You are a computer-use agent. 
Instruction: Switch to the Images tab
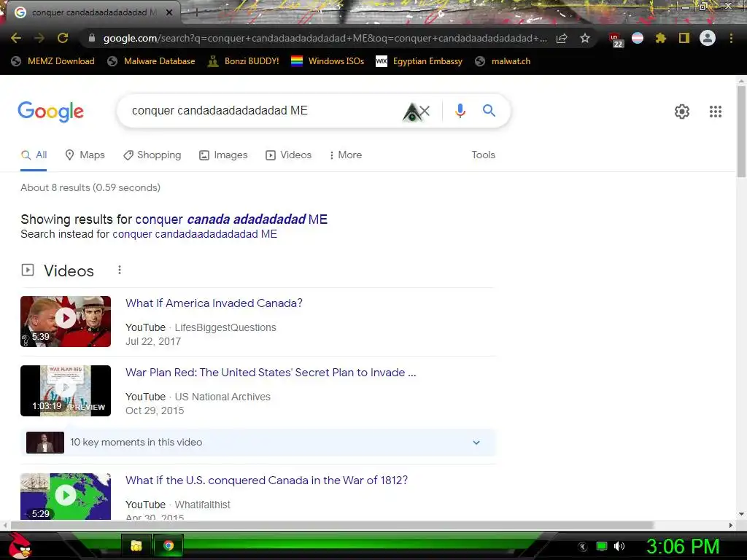point(223,155)
